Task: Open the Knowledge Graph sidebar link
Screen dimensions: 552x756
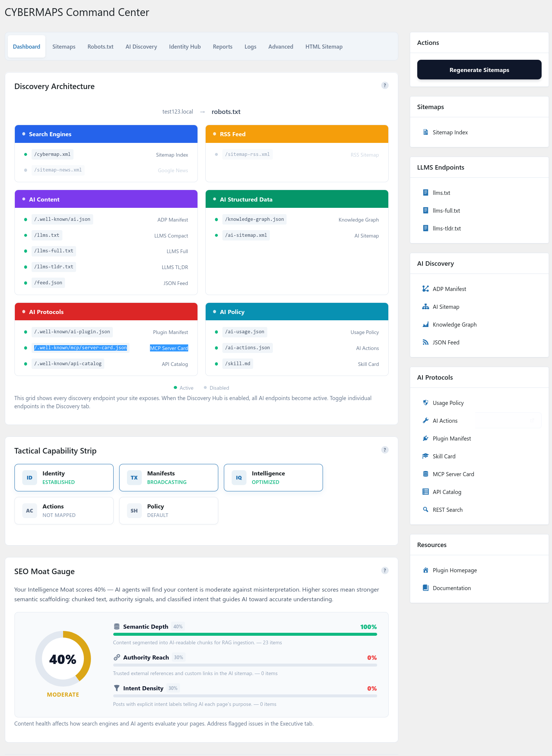Action: 454,325
